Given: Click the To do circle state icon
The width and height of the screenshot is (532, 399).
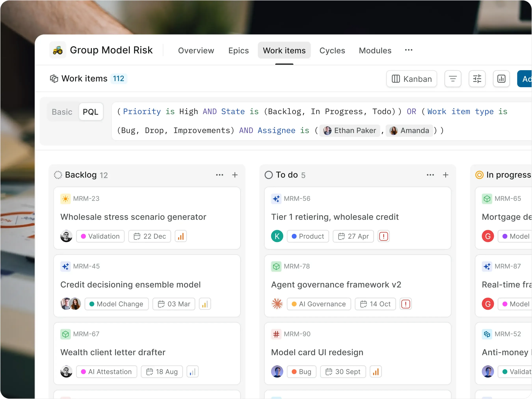Looking at the screenshot, I should tap(268, 175).
